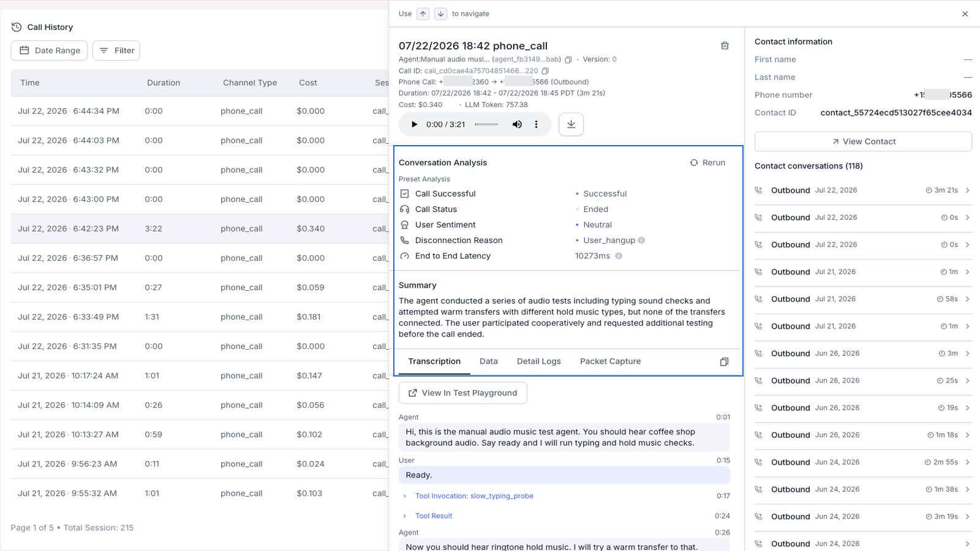Delete this call using the trash icon
The width and height of the screenshot is (980, 551).
[725, 46]
